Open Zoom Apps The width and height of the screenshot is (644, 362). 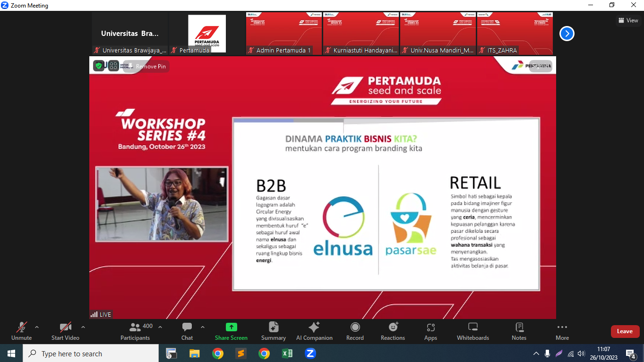click(430, 331)
